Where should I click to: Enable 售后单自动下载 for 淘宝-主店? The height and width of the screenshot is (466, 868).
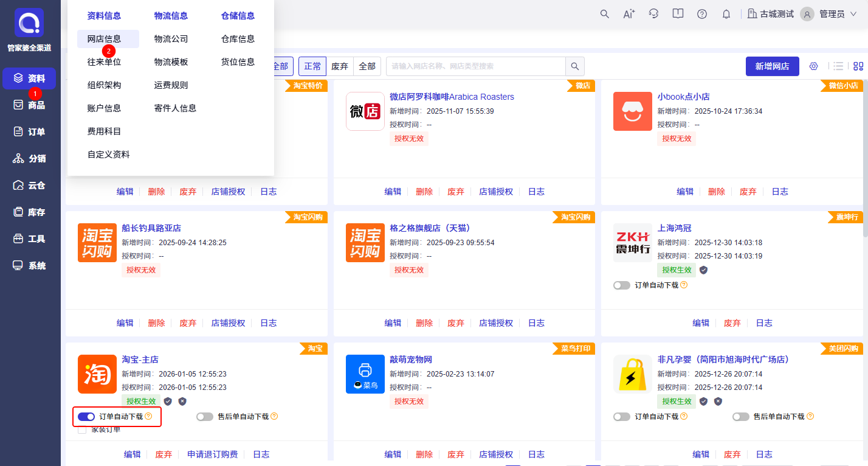click(x=205, y=417)
